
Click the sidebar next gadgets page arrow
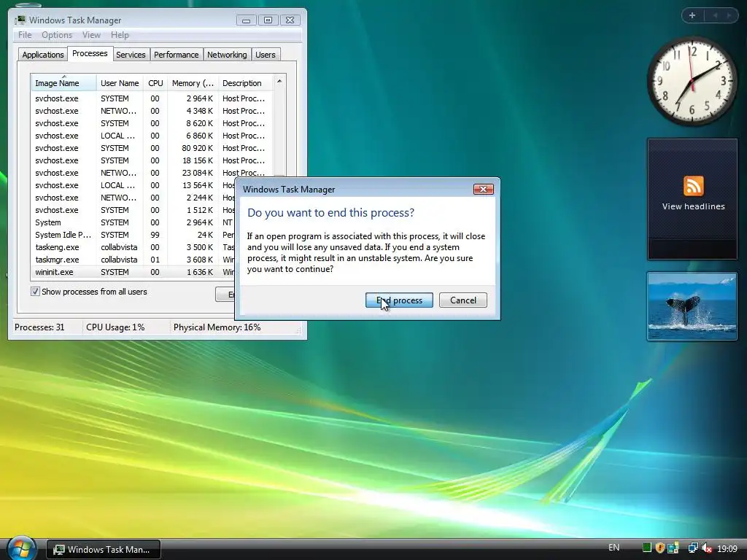pyautogui.click(x=729, y=16)
